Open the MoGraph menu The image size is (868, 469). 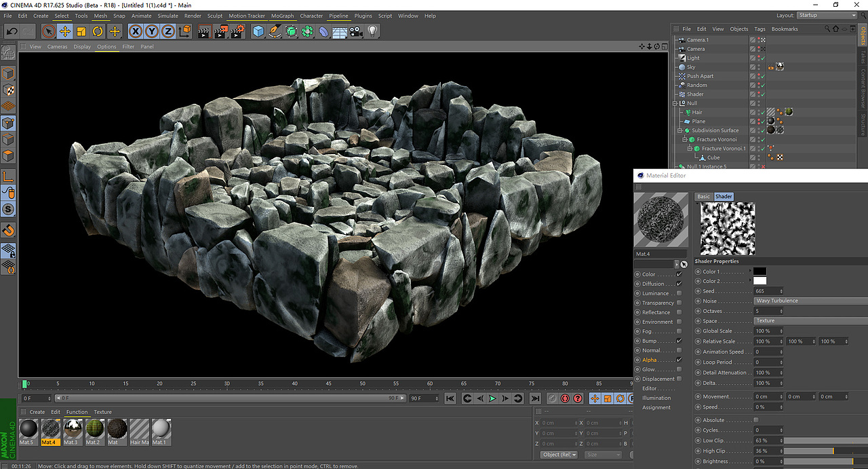coord(282,16)
